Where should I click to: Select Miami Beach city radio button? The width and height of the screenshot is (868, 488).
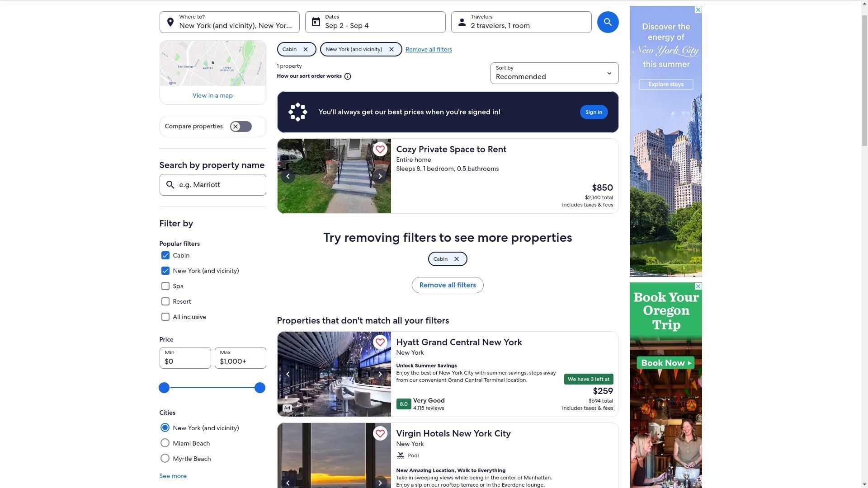(x=165, y=443)
